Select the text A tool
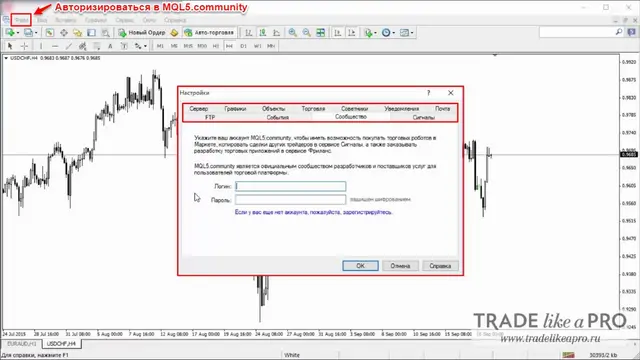640x360 pixels. point(110,46)
